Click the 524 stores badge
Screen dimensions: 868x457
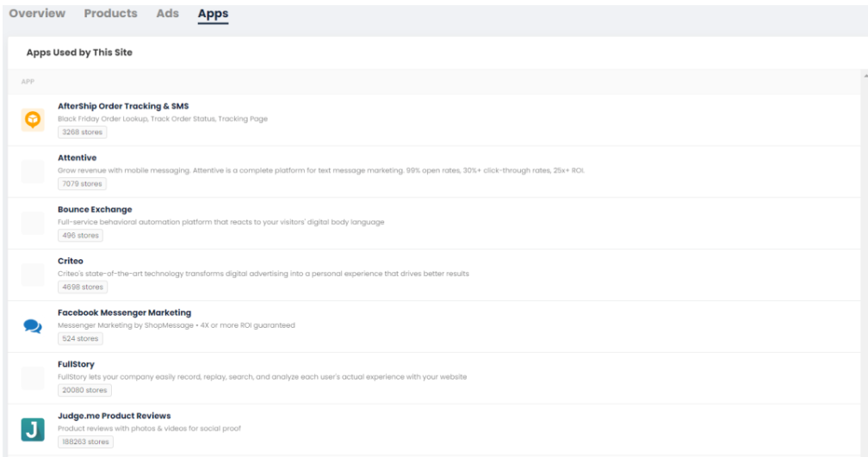80,338
